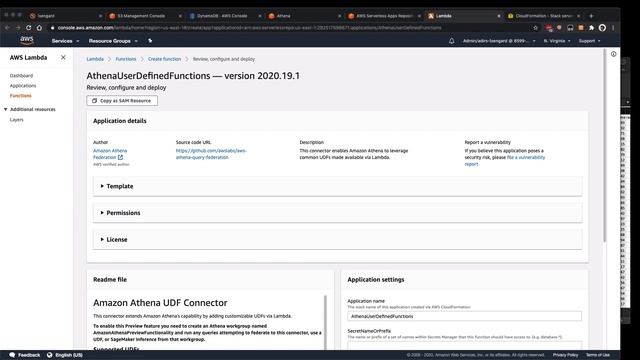
Task: Open the Services dropdown menu
Action: 65,41
